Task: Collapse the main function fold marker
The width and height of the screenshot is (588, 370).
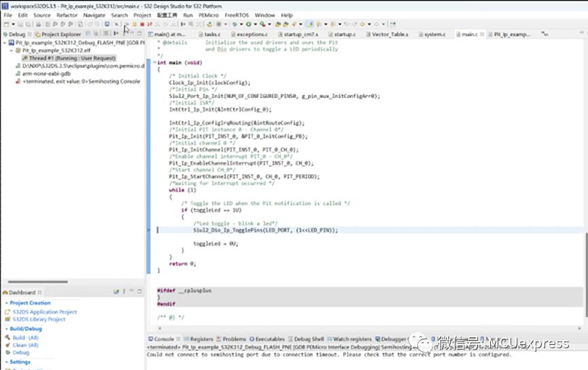Action: coord(154,63)
